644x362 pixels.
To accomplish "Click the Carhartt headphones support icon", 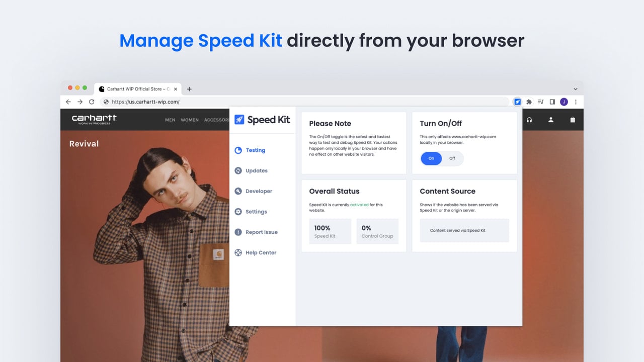I will click(529, 120).
